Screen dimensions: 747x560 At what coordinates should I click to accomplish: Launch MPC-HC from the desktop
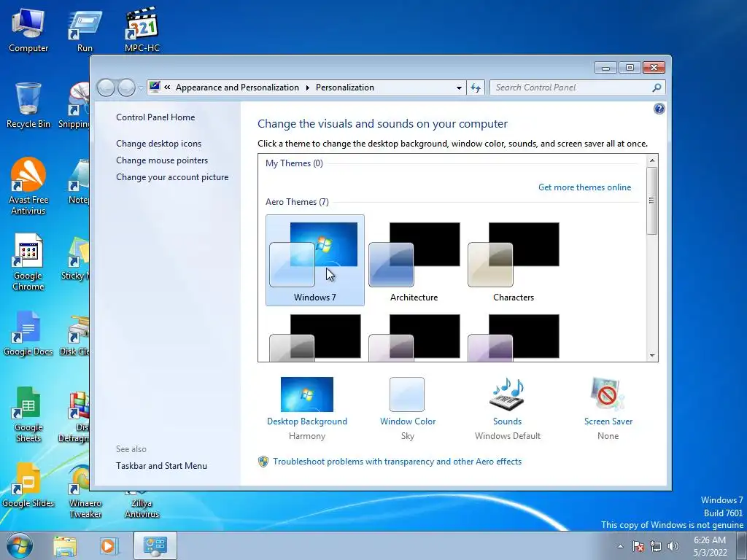(142, 30)
